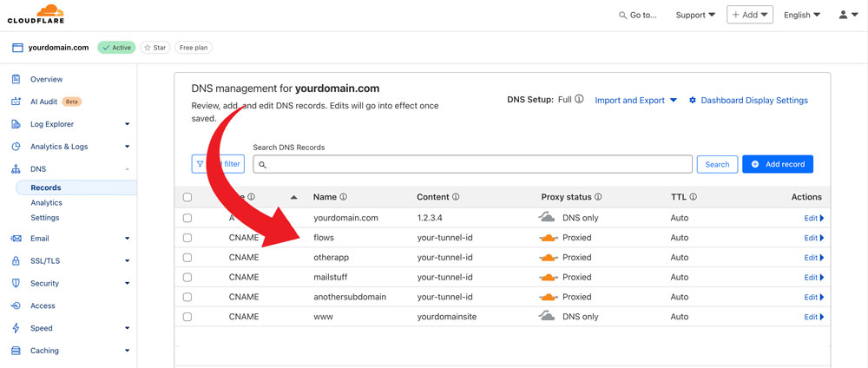This screenshot has height=368, width=868.
Task: Open the Overview menu item
Action: (47, 79)
